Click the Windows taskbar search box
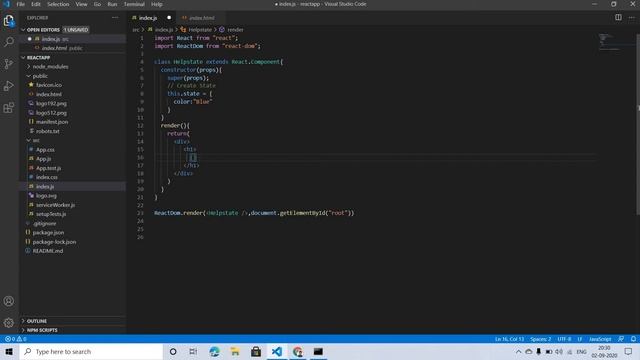The height and width of the screenshot is (360, 640). pos(91,351)
